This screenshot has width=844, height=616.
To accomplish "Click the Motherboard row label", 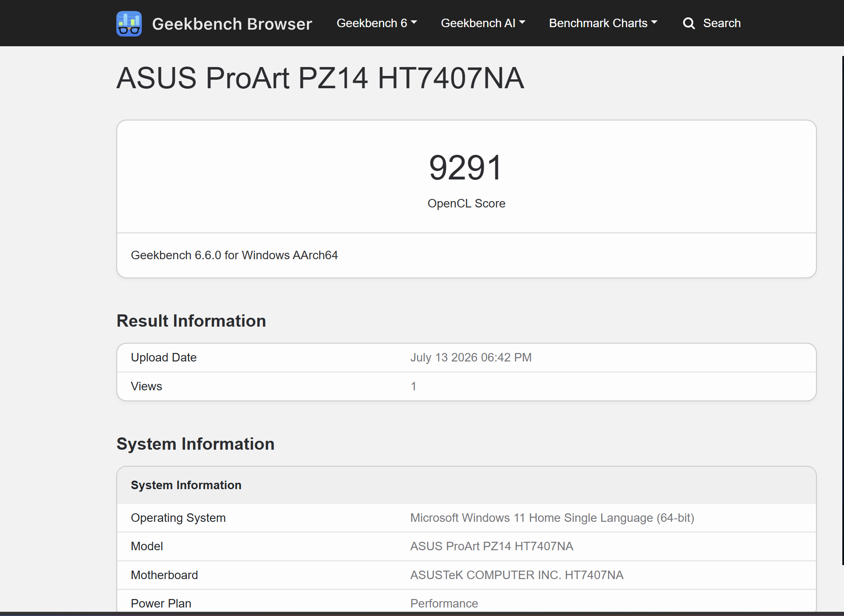I will point(164,575).
